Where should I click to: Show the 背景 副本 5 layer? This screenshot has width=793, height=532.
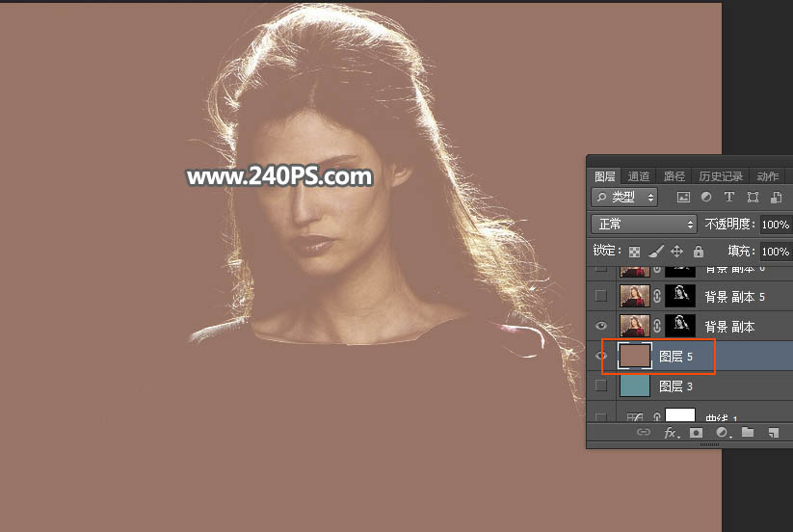pos(601,295)
